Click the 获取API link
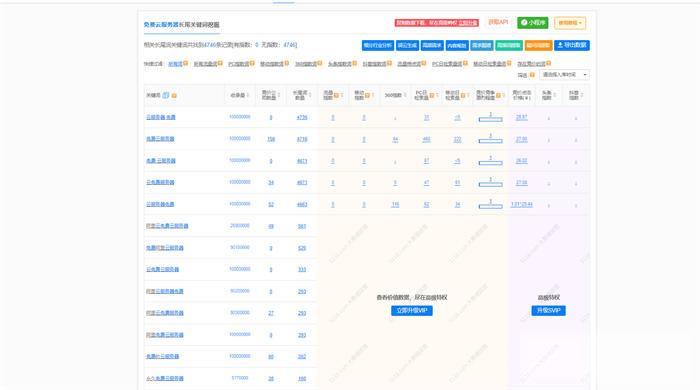This screenshot has height=390, width=700. [498, 22]
